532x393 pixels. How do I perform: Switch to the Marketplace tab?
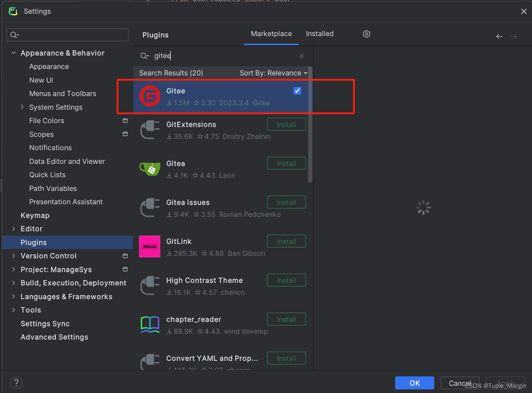(x=271, y=34)
